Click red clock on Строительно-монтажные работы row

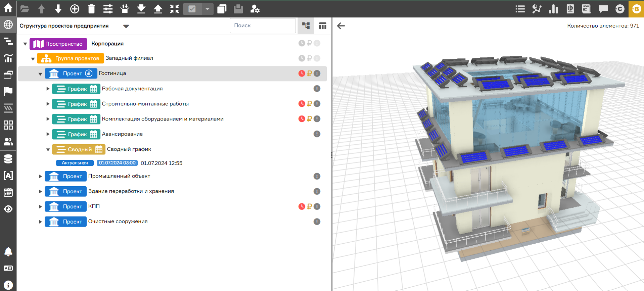tap(302, 104)
